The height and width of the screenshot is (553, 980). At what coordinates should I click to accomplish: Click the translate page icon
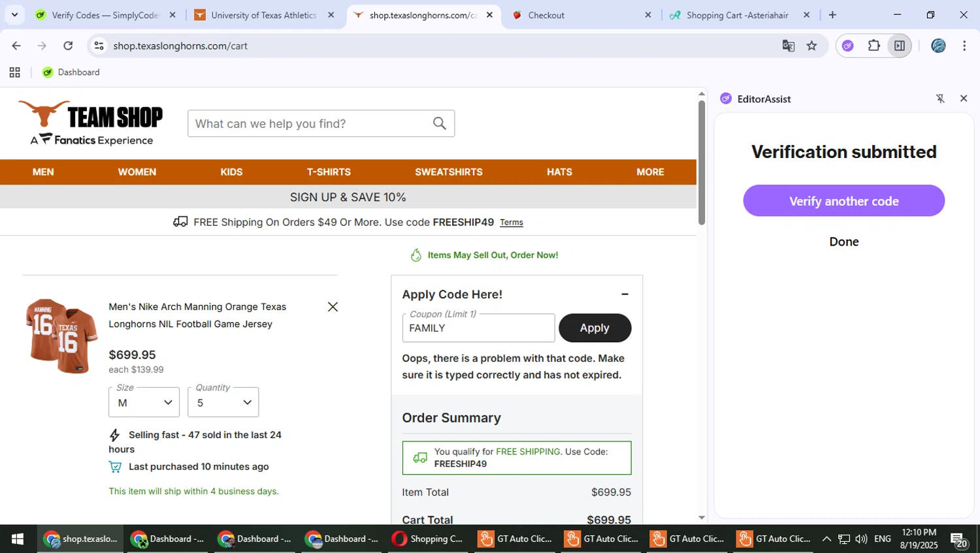788,46
